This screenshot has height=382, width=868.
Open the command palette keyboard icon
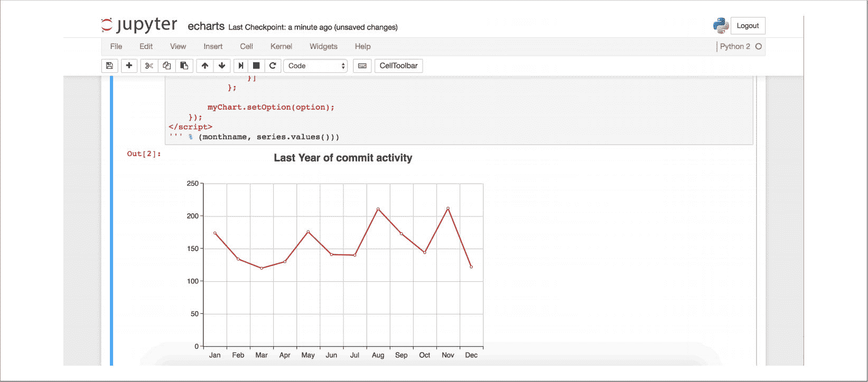click(362, 66)
